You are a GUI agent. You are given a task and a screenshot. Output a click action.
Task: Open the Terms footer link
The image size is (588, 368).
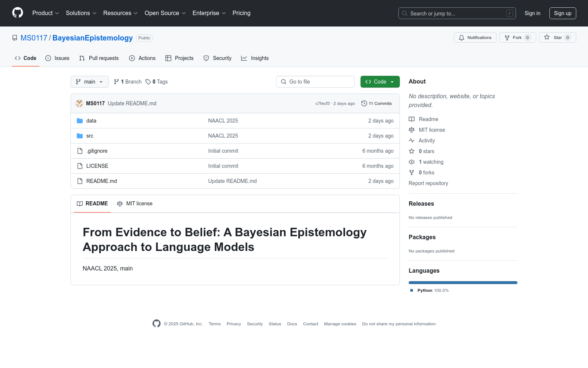tap(215, 324)
